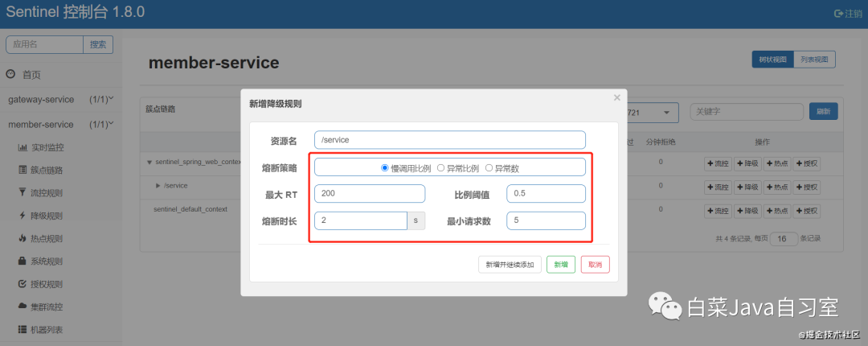Click the 搜索 button in sidebar
Viewport: 868px width, 346px height.
pyautogui.click(x=98, y=45)
